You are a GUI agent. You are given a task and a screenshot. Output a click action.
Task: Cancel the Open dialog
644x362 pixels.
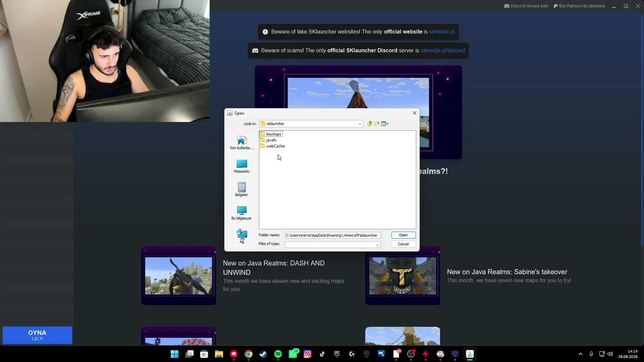click(x=403, y=244)
